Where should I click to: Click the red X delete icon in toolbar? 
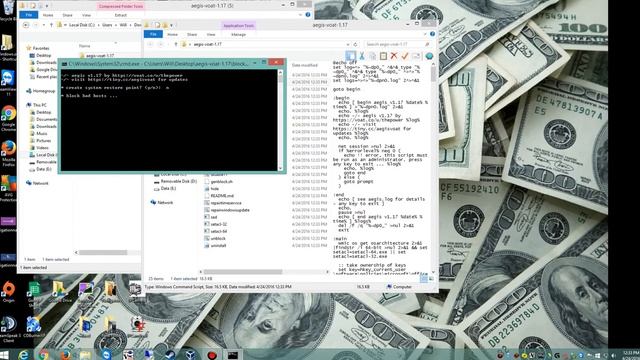394,56
